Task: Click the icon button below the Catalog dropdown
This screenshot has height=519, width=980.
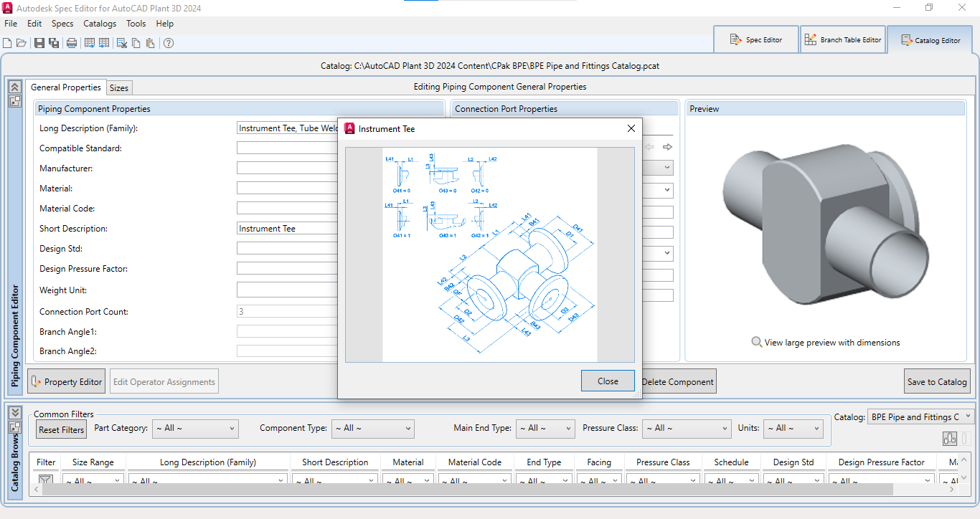Action: pyautogui.click(x=950, y=439)
